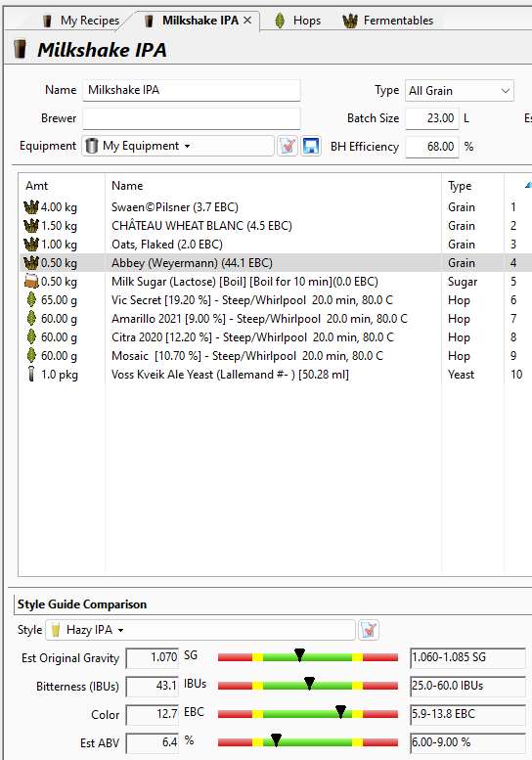Open the Type All Grain dropdown
Viewport: 532px width, 760px height.
[460, 91]
